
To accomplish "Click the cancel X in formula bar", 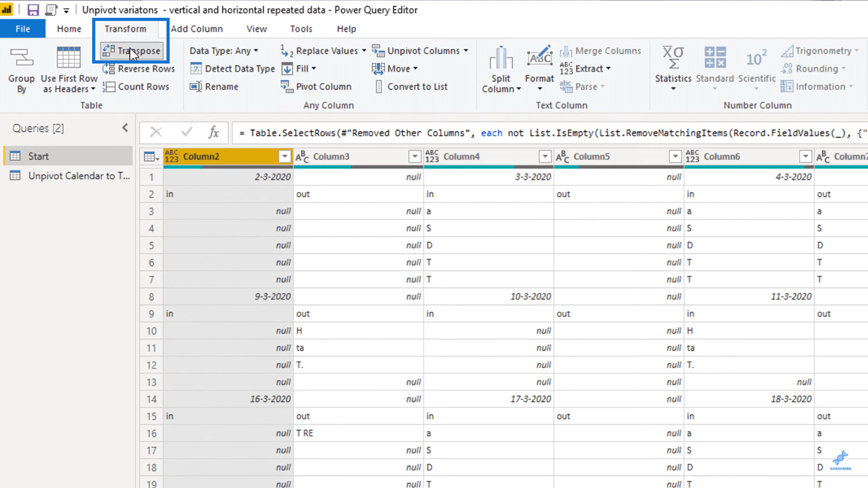I will (x=156, y=132).
